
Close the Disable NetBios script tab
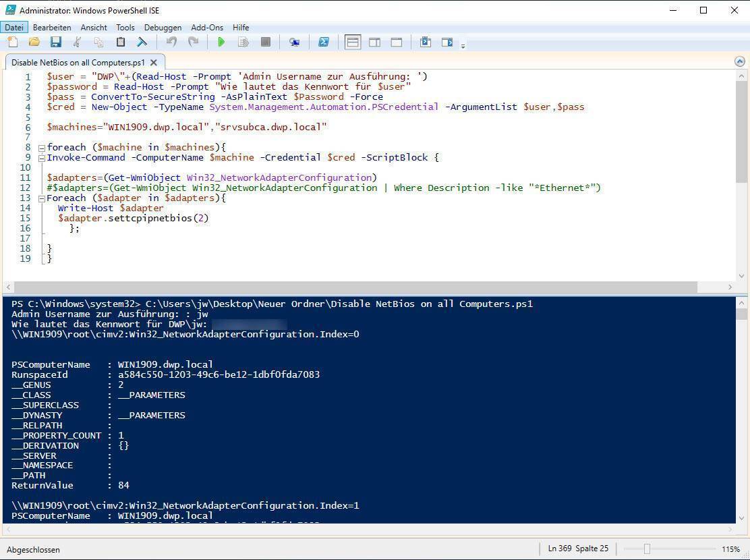click(x=154, y=62)
